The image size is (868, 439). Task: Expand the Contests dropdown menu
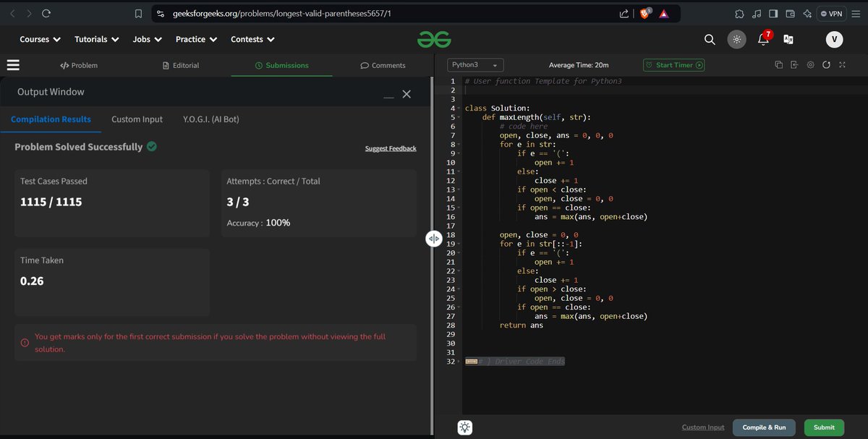pos(252,40)
